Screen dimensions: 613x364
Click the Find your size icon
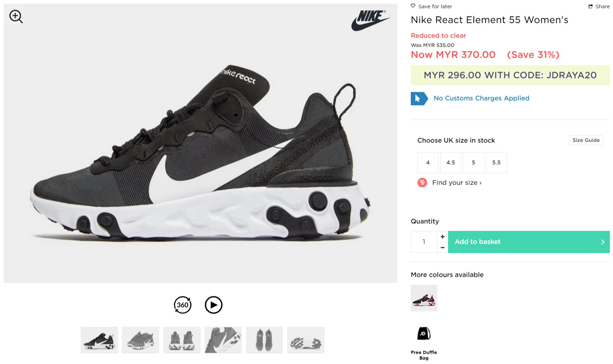pos(422,183)
